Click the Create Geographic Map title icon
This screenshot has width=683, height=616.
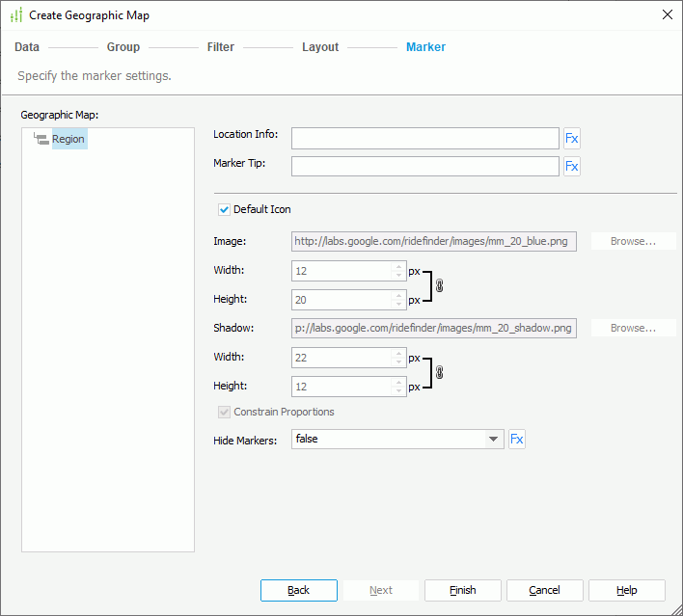[16, 15]
